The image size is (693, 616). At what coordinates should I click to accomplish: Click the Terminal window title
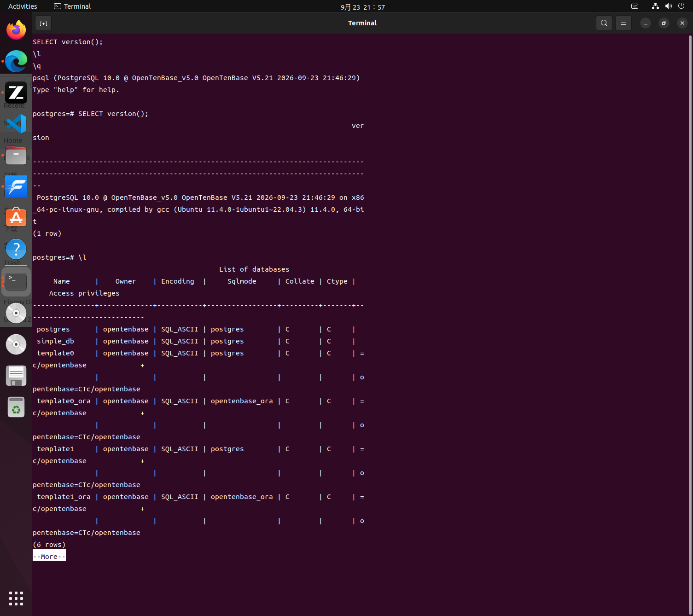click(362, 23)
